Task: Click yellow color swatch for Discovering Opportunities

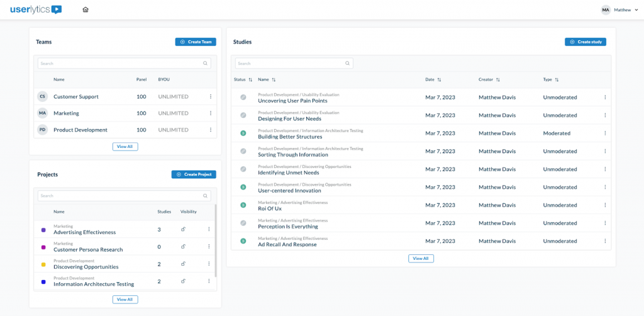Action: pyautogui.click(x=43, y=264)
